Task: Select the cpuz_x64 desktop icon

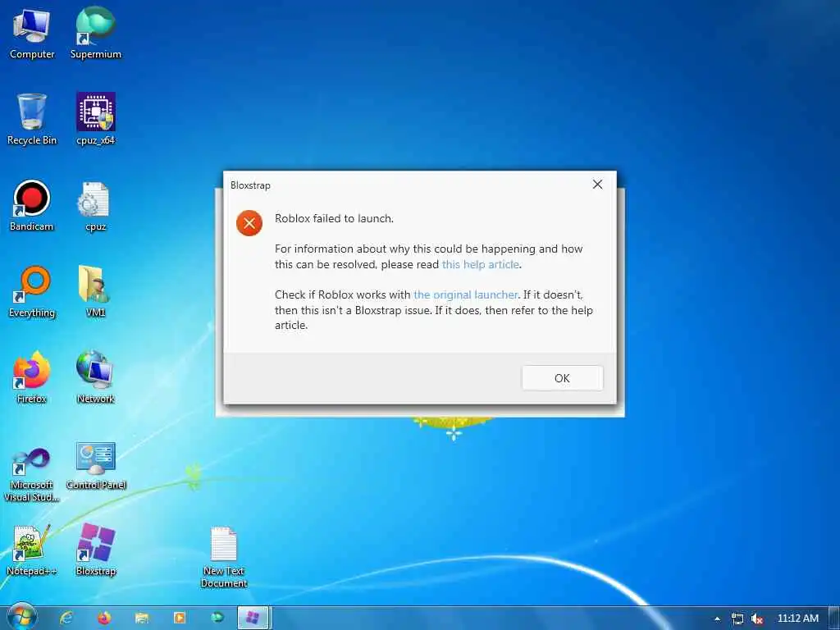Action: pyautogui.click(x=95, y=120)
